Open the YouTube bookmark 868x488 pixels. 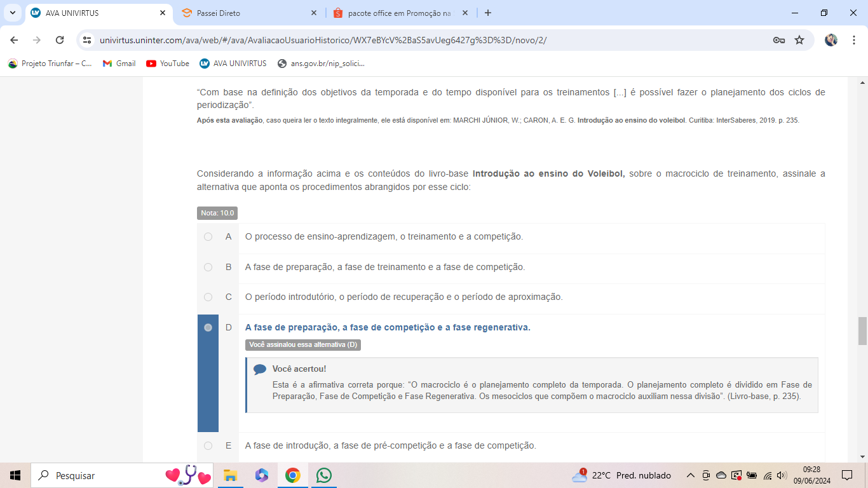point(168,64)
